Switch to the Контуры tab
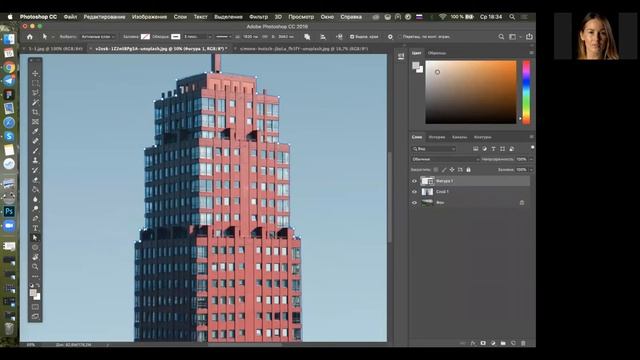The image size is (640, 360). 482,137
